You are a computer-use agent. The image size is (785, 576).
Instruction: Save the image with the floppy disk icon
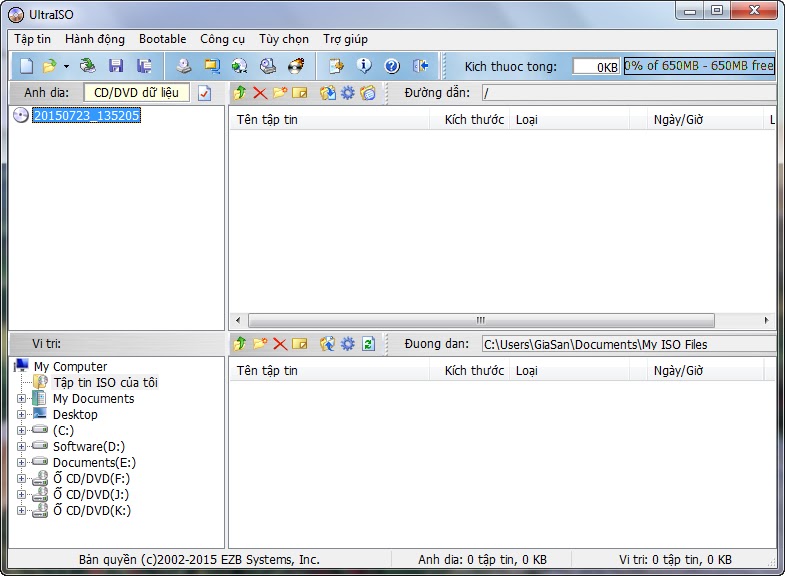point(116,66)
